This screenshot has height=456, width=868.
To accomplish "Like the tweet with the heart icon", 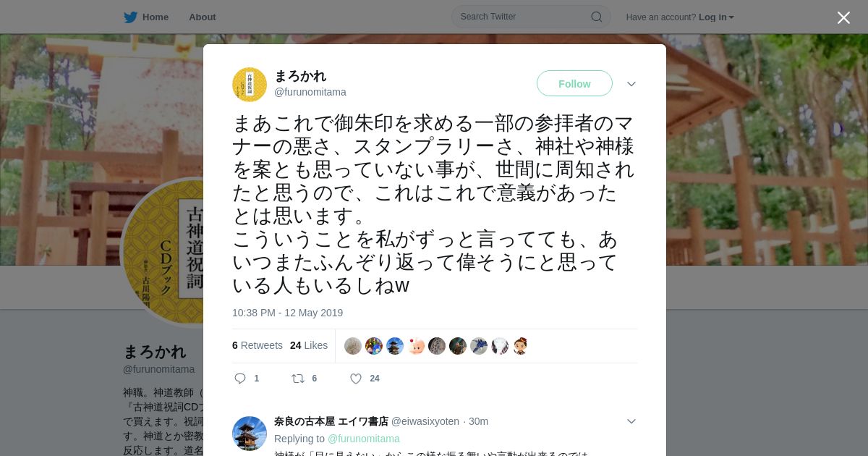I will 356,378.
